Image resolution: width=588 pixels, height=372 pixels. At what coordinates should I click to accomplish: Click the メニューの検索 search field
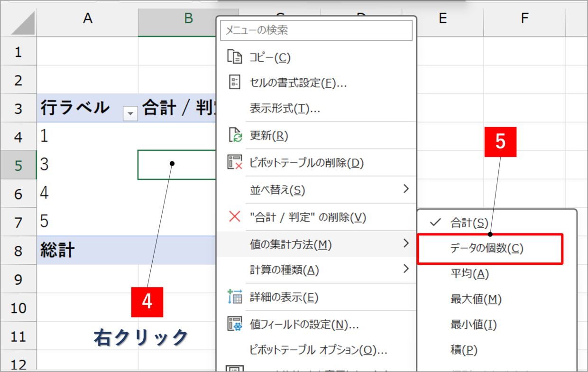(x=316, y=30)
